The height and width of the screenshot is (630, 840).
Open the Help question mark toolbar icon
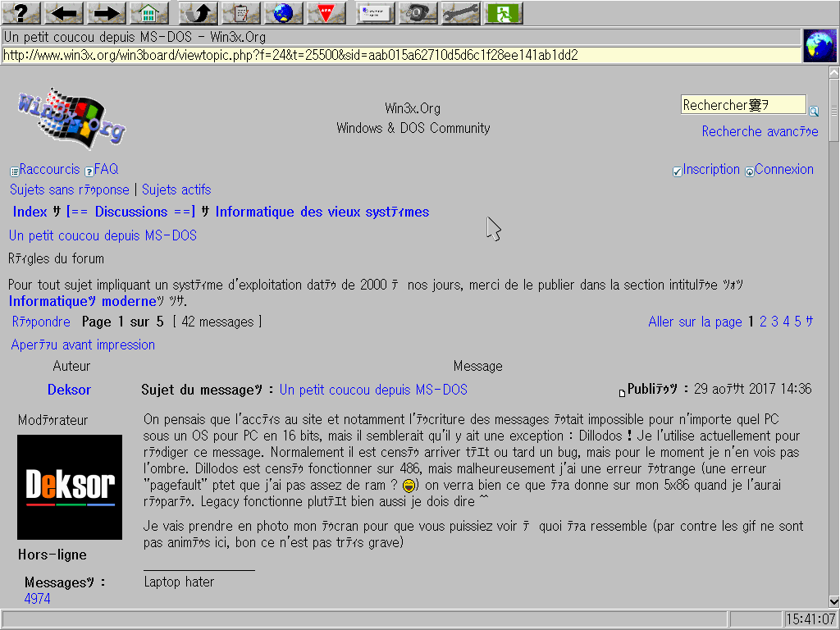[21, 13]
